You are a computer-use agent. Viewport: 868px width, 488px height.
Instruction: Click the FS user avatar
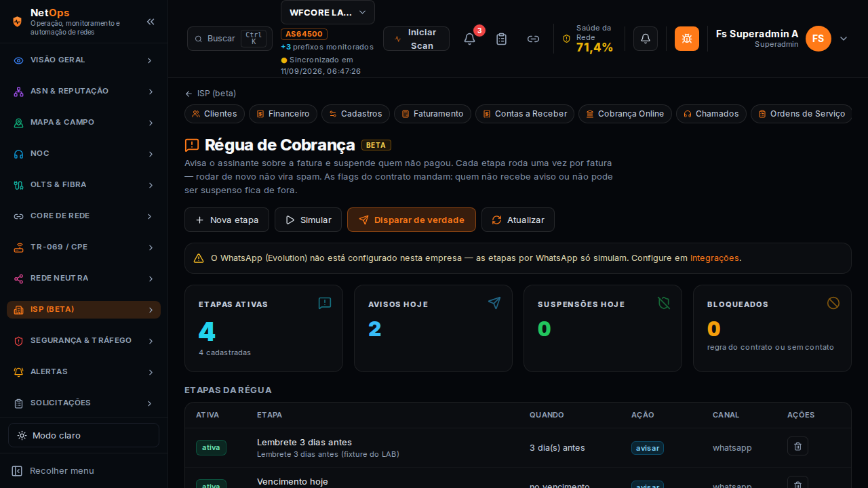[x=818, y=39]
